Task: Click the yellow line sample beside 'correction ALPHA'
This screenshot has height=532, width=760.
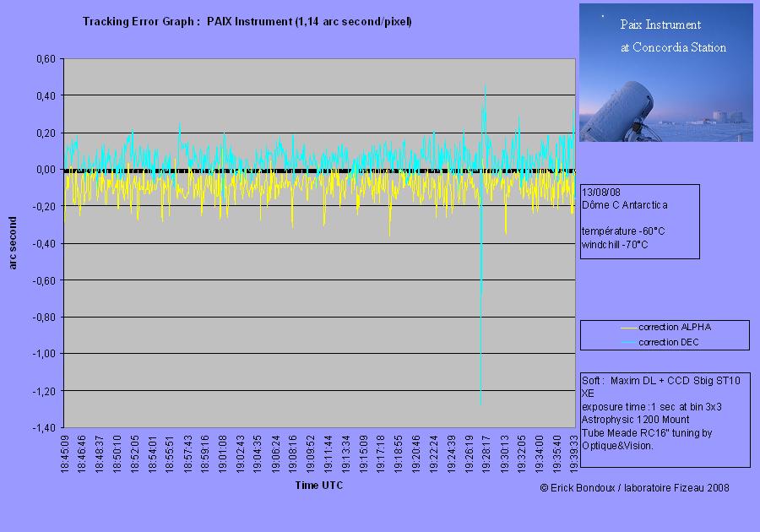Action: (x=628, y=328)
